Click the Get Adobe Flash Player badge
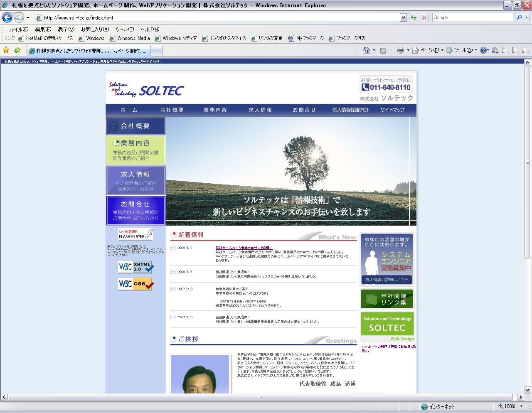This screenshot has height=413, width=532. point(136,234)
